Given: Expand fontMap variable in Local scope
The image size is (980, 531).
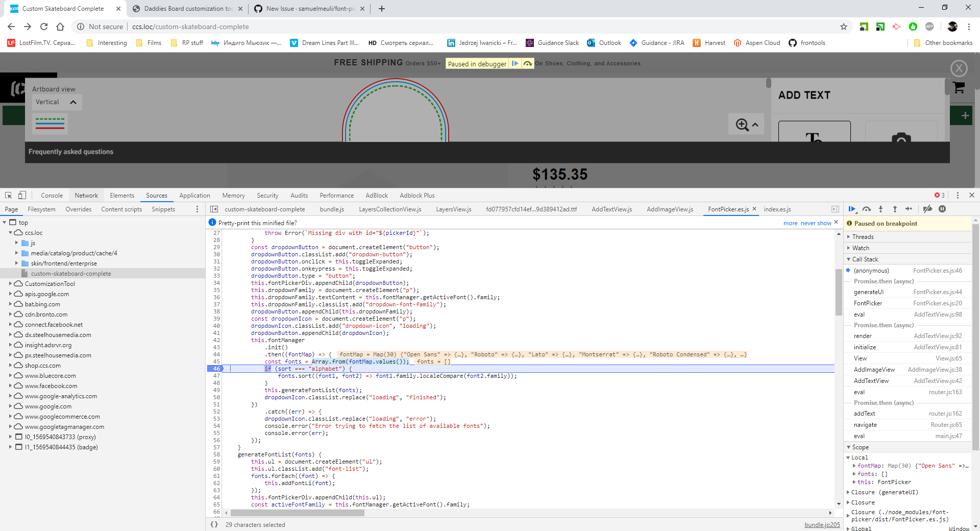Looking at the screenshot, I should (854, 466).
